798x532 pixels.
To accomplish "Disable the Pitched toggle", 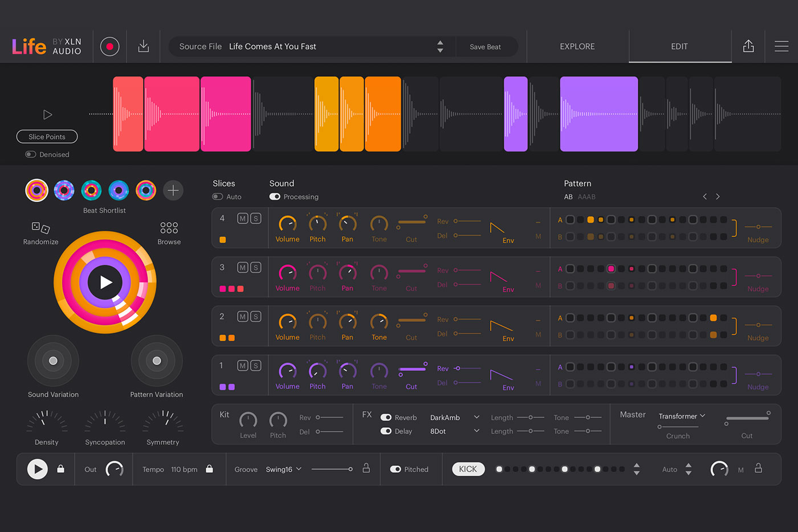I will (395, 469).
